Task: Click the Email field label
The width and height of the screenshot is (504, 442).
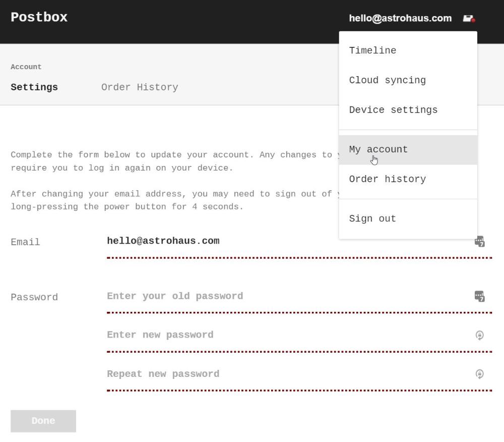Action: pyautogui.click(x=25, y=242)
